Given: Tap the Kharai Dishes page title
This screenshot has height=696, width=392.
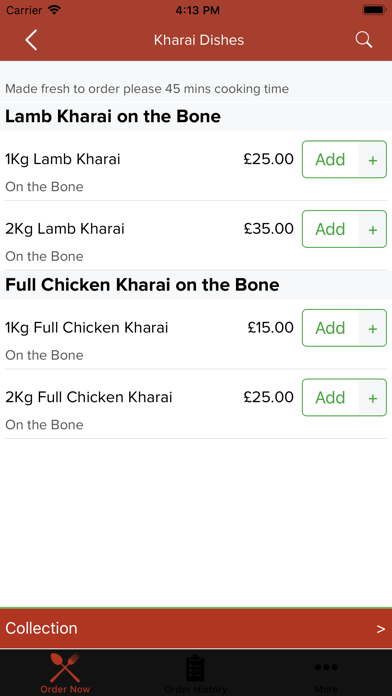Looking at the screenshot, I should pyautogui.click(x=199, y=40).
